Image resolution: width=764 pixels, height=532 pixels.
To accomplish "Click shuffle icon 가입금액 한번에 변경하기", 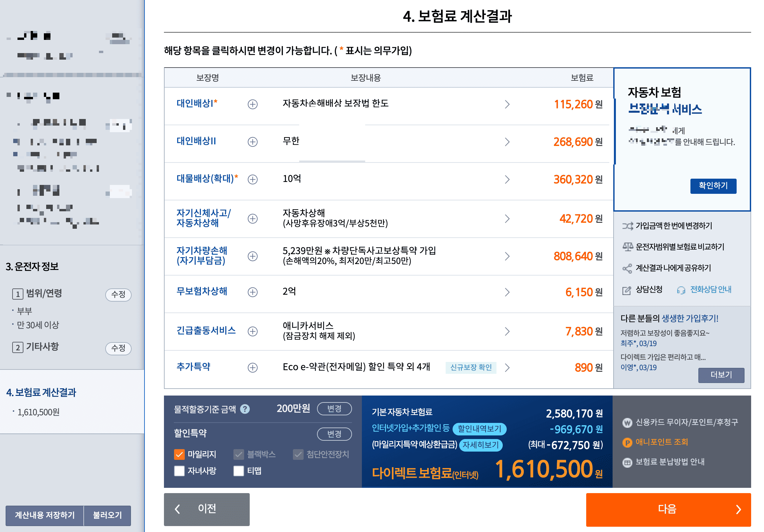I will point(627,226).
